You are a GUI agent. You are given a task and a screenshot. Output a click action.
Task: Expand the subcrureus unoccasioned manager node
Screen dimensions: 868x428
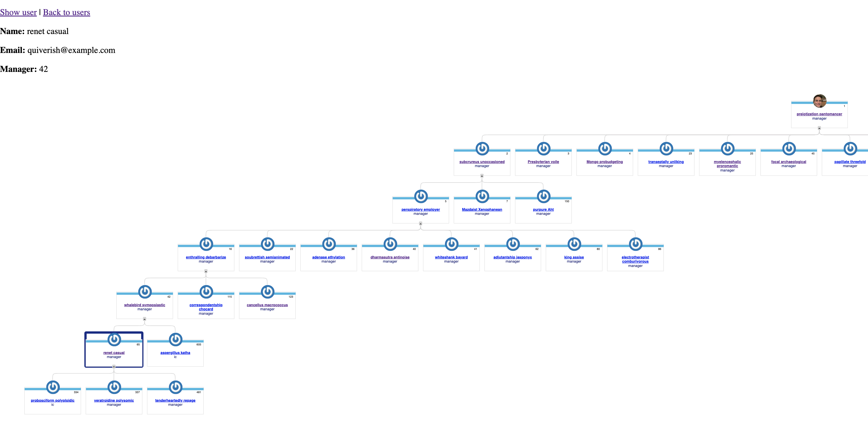pos(482,176)
